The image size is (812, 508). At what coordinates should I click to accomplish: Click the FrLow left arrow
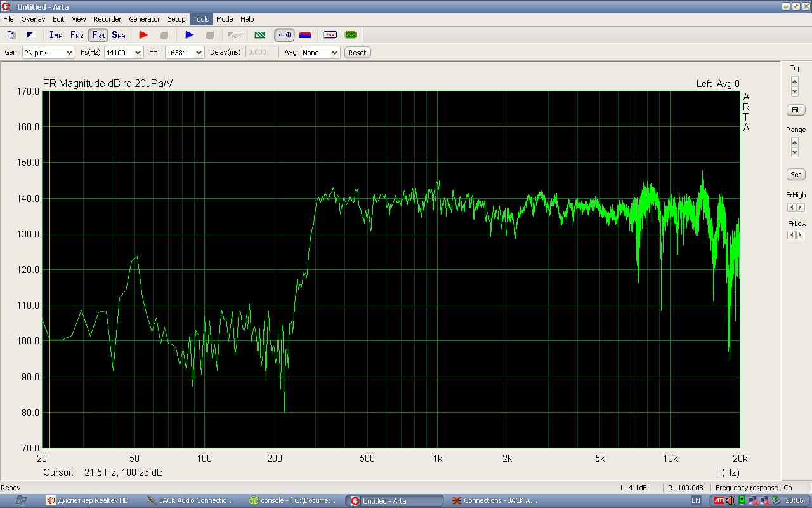point(791,235)
